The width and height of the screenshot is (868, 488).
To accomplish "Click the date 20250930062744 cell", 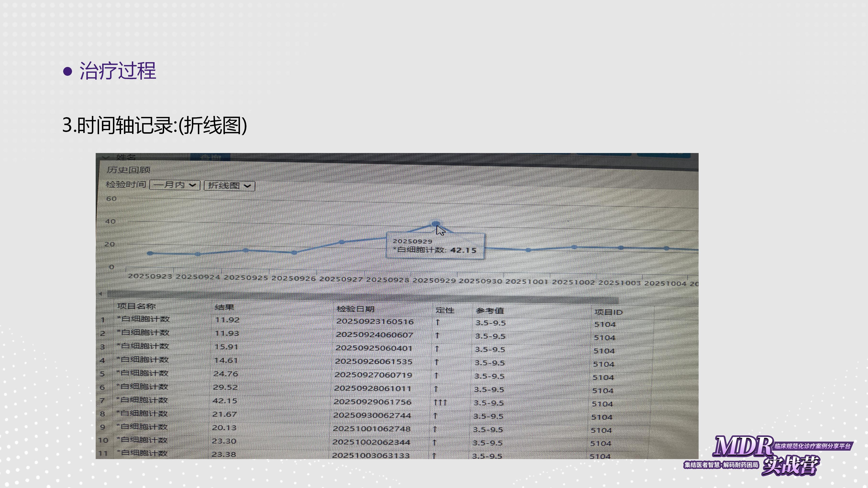I will (372, 415).
